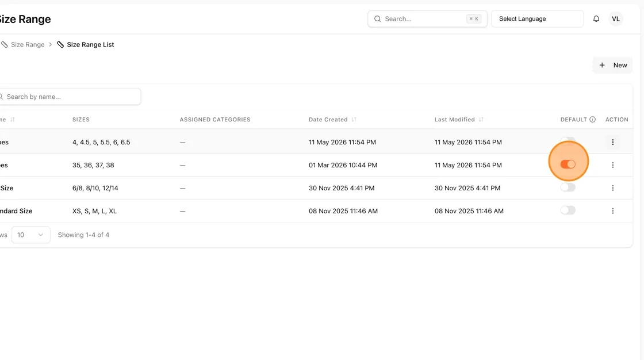Image resolution: width=644 pixels, height=360 pixels.
Task: Click the SIZES column header
Action: pyautogui.click(x=81, y=120)
